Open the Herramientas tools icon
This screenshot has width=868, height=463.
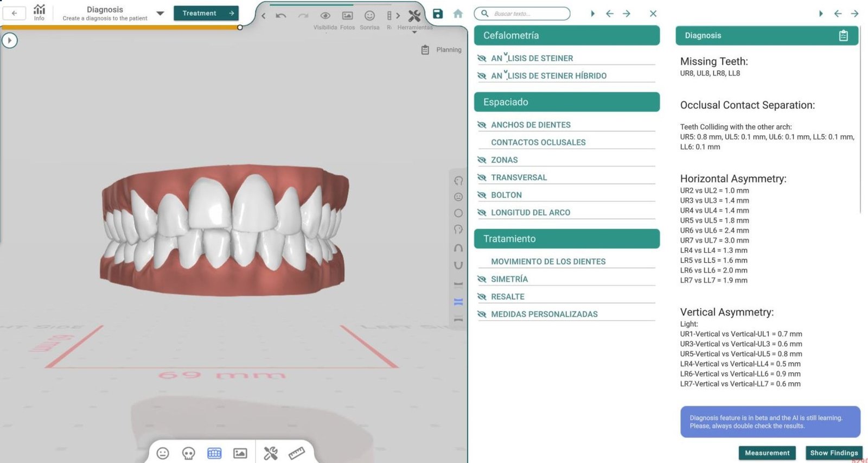[x=414, y=16]
